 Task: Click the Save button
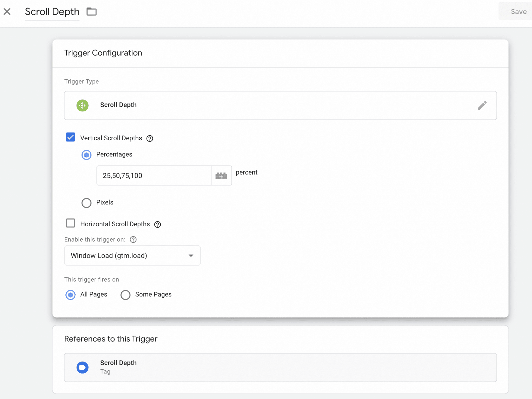[x=518, y=11]
